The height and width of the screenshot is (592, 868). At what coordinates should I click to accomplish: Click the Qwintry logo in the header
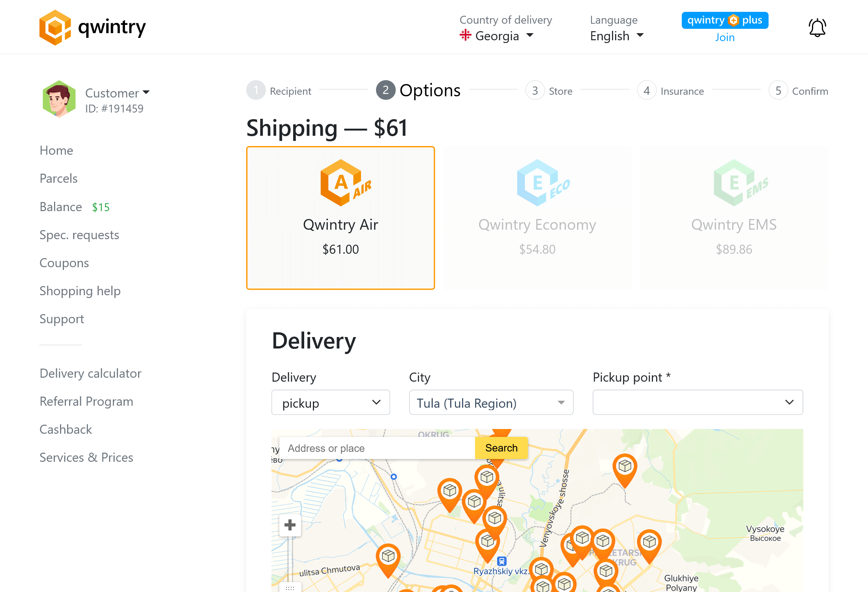(93, 27)
